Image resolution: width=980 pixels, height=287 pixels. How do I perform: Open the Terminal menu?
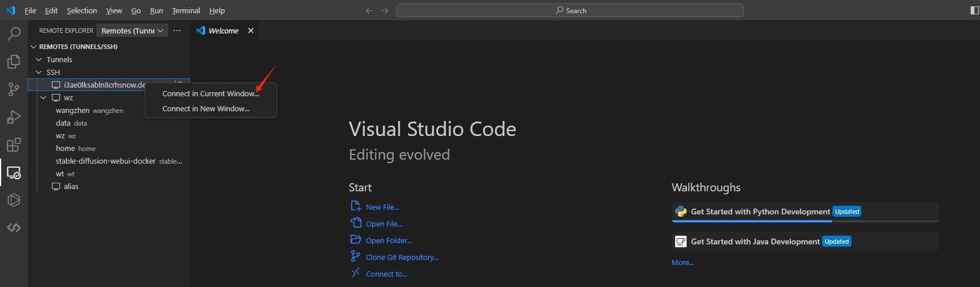(x=186, y=10)
